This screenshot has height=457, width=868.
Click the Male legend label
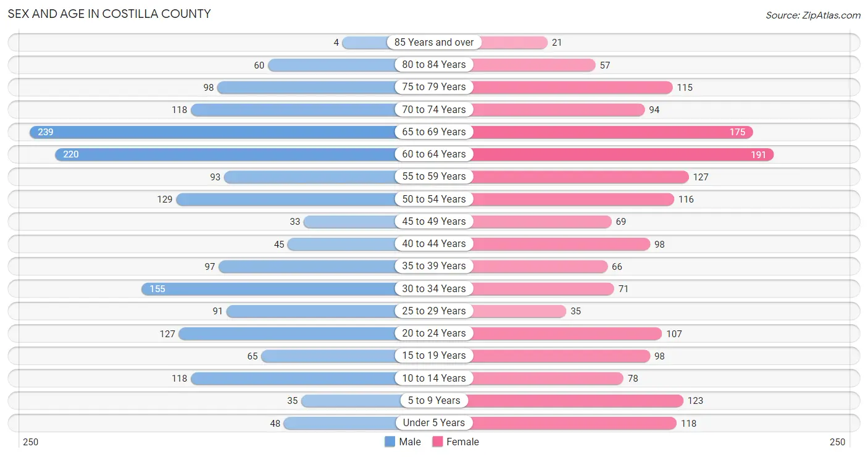pos(410,442)
